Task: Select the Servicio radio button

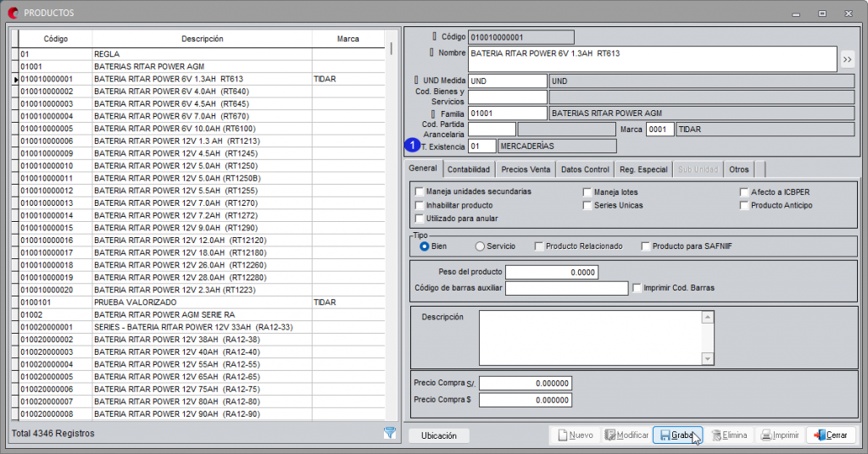Action: click(x=480, y=246)
